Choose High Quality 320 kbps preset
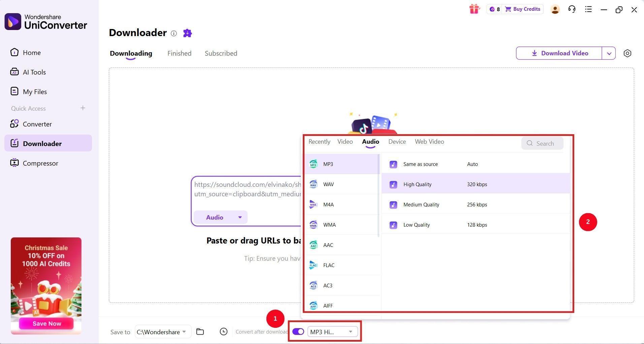The height and width of the screenshot is (344, 644). [476, 184]
